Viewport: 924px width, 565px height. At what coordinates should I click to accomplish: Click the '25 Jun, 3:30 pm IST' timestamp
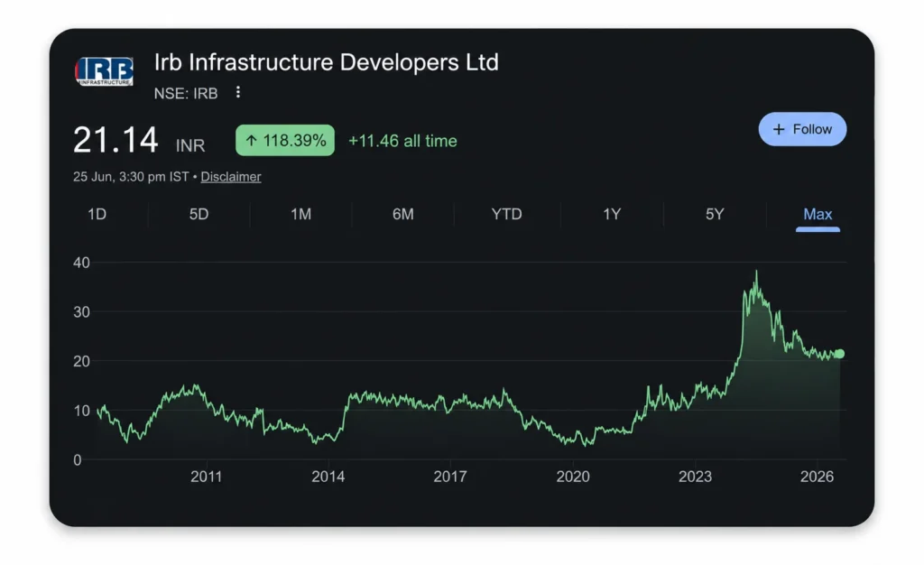click(x=131, y=177)
